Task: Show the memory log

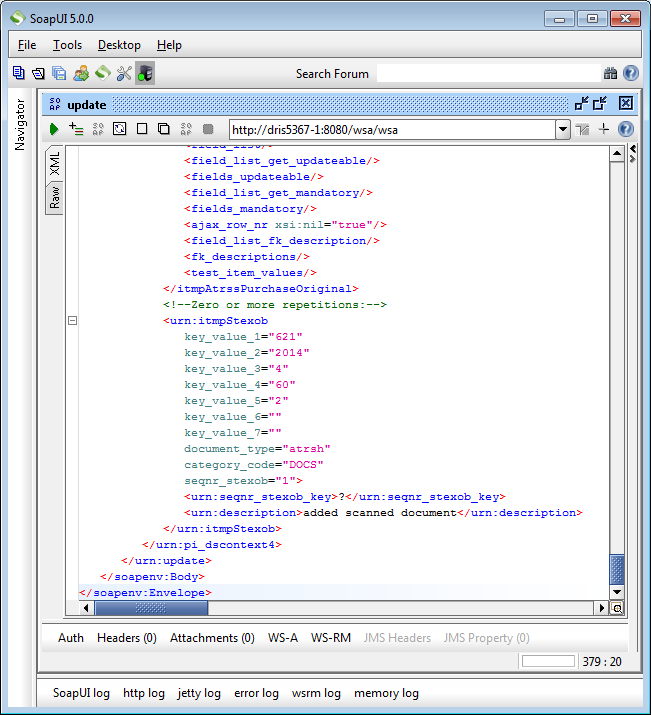Action: click(x=387, y=693)
